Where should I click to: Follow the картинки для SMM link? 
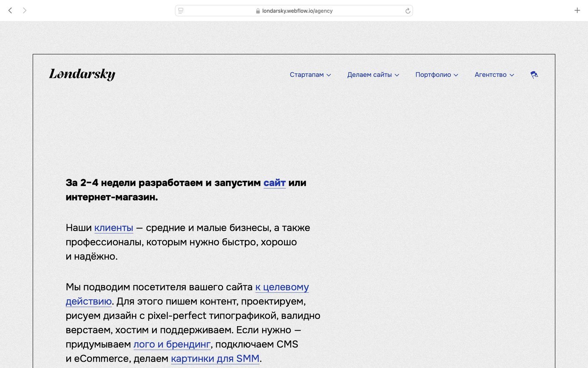[x=215, y=358]
